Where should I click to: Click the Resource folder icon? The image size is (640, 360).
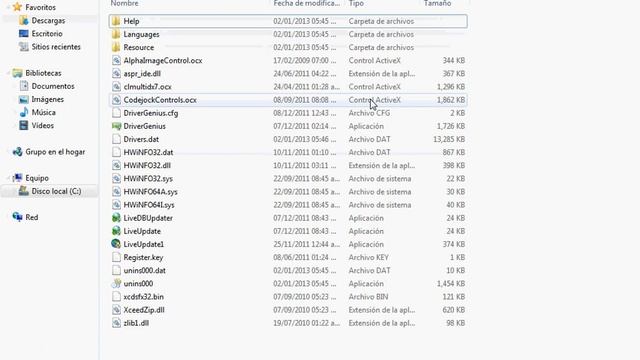click(116, 47)
